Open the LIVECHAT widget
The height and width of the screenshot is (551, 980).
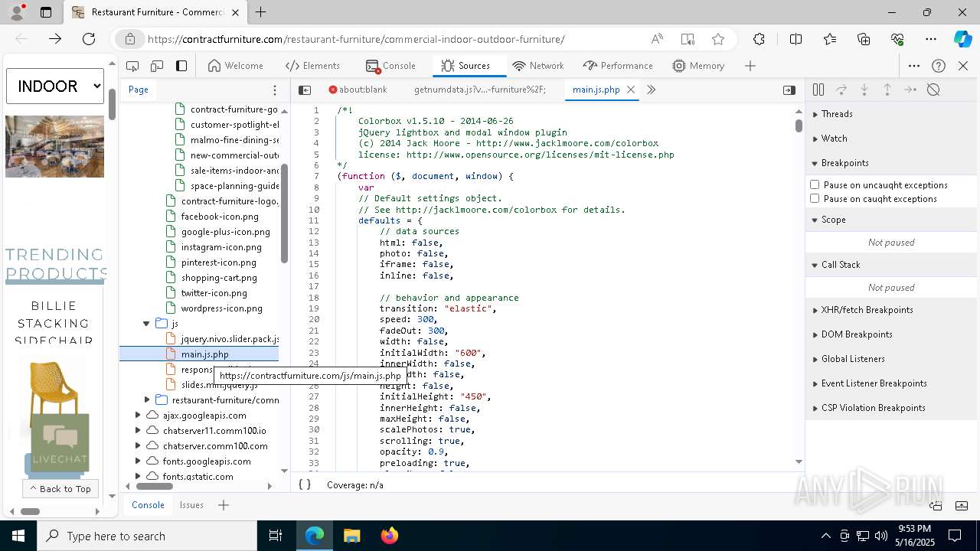(60, 442)
